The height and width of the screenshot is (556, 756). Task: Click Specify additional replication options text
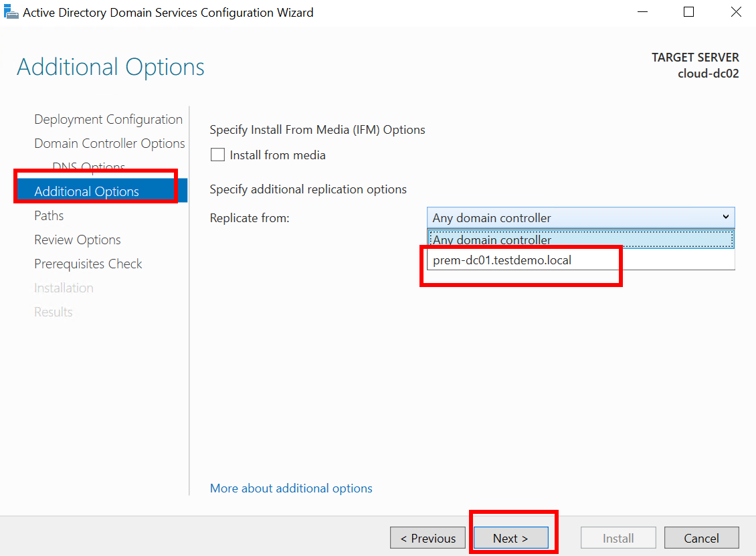[308, 189]
